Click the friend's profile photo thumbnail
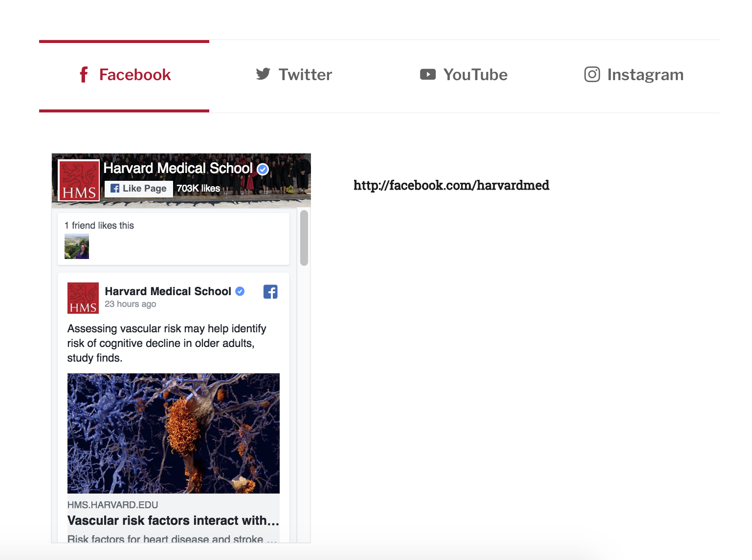The width and height of the screenshot is (752, 560). pyautogui.click(x=77, y=246)
